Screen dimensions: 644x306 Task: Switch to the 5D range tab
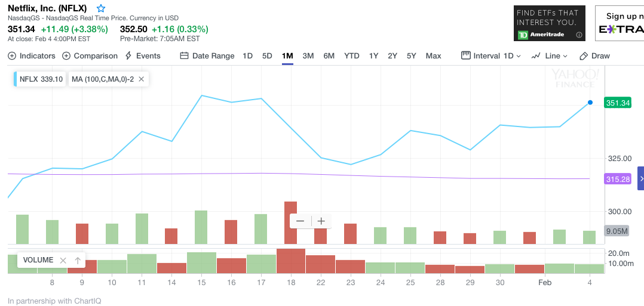pos(267,55)
